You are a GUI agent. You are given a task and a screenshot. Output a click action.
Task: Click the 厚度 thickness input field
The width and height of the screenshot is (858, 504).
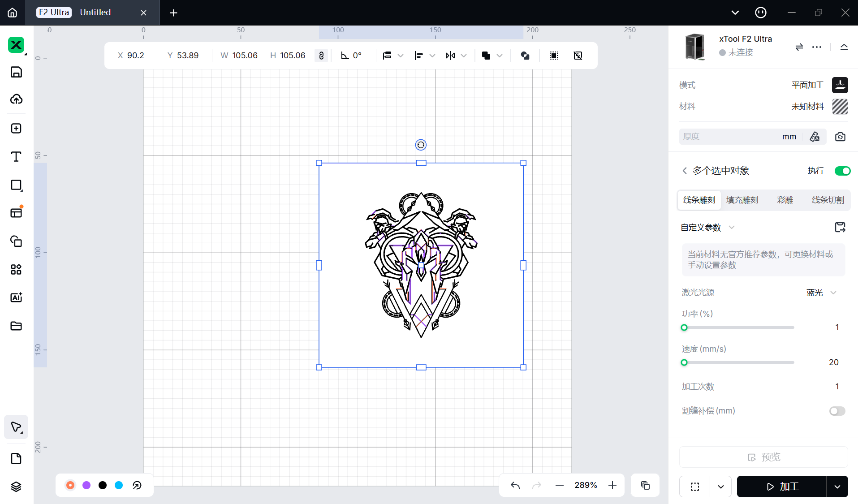(730, 137)
